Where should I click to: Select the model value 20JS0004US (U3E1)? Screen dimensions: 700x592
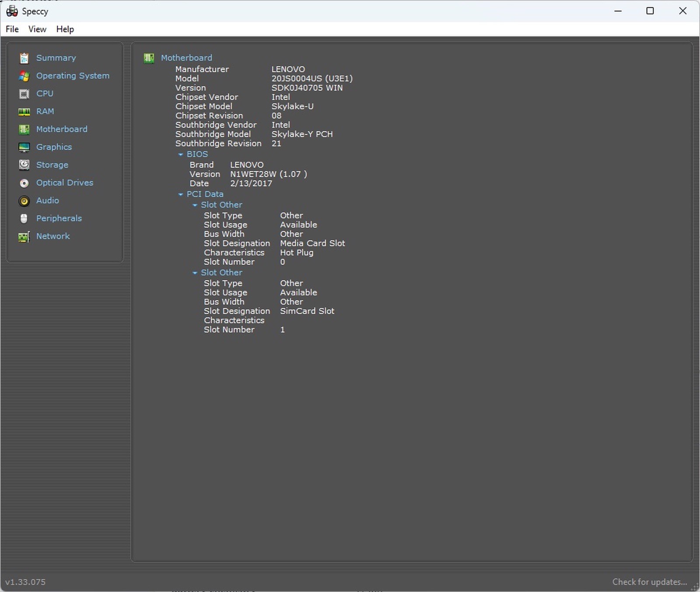pyautogui.click(x=312, y=78)
